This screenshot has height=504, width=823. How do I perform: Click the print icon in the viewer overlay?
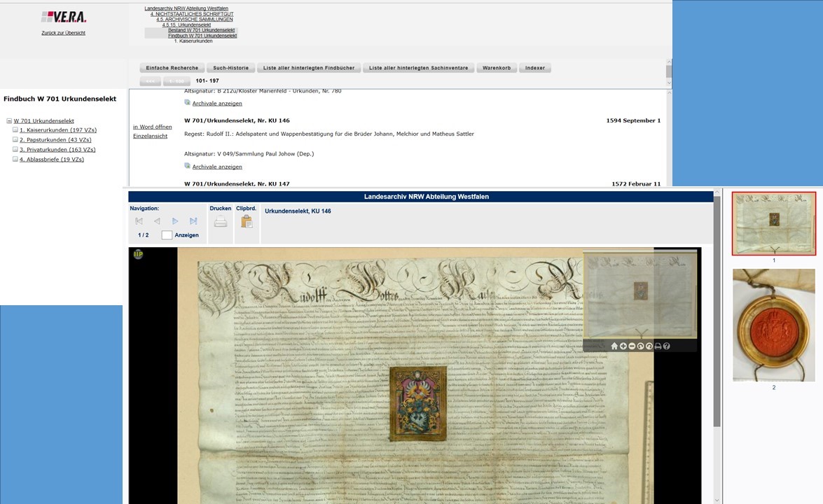658,346
